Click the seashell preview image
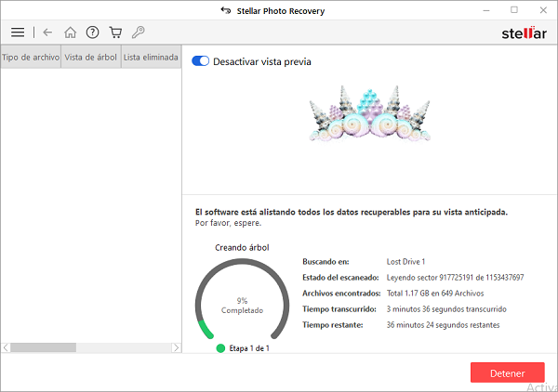Viewport: 558px width, 392px height. (x=370, y=113)
